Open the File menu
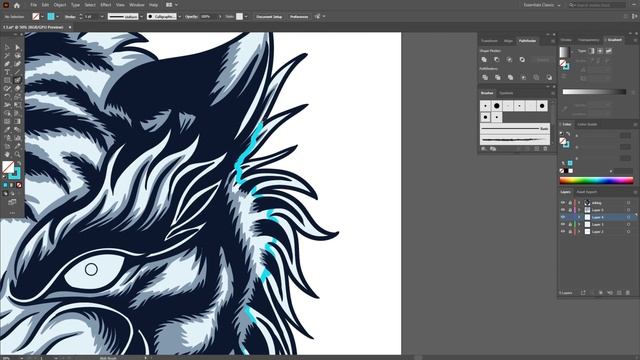The image size is (640, 360). click(33, 5)
